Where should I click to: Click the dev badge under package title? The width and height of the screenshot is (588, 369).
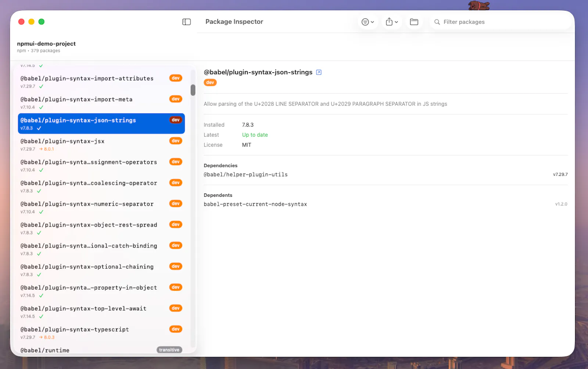(x=210, y=83)
